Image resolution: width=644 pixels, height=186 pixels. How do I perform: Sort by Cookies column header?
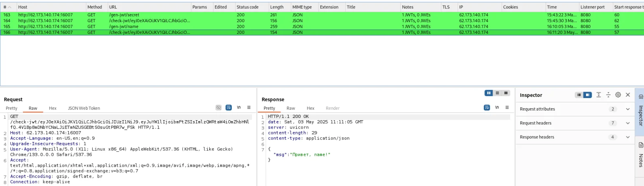[523, 7]
